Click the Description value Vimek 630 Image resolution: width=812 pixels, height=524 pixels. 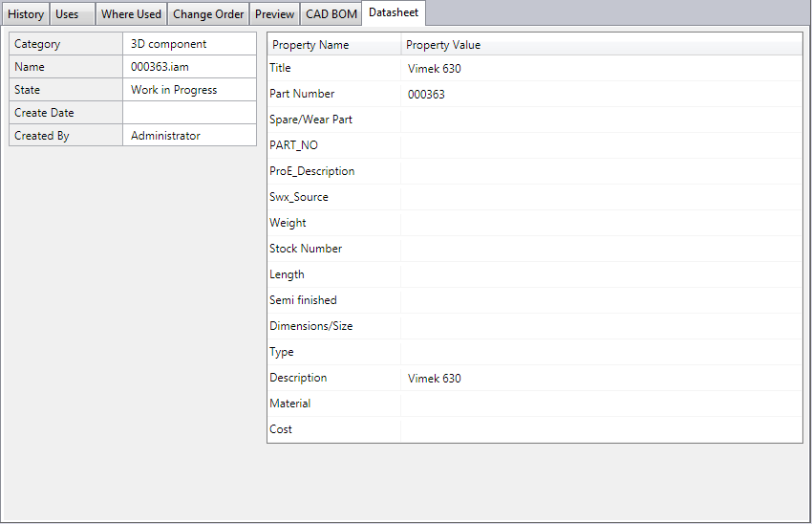pos(434,379)
